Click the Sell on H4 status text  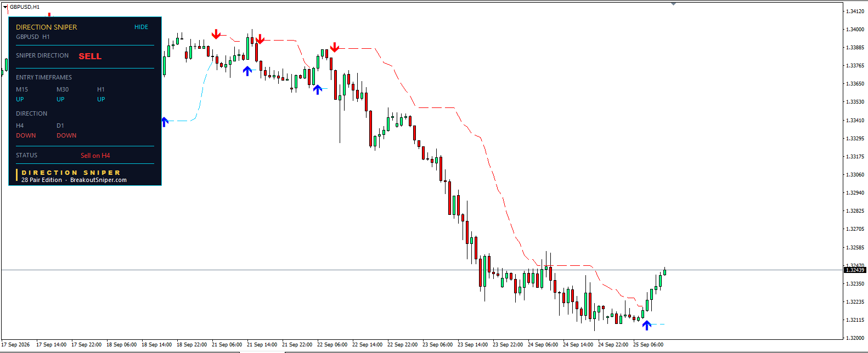[95, 156]
